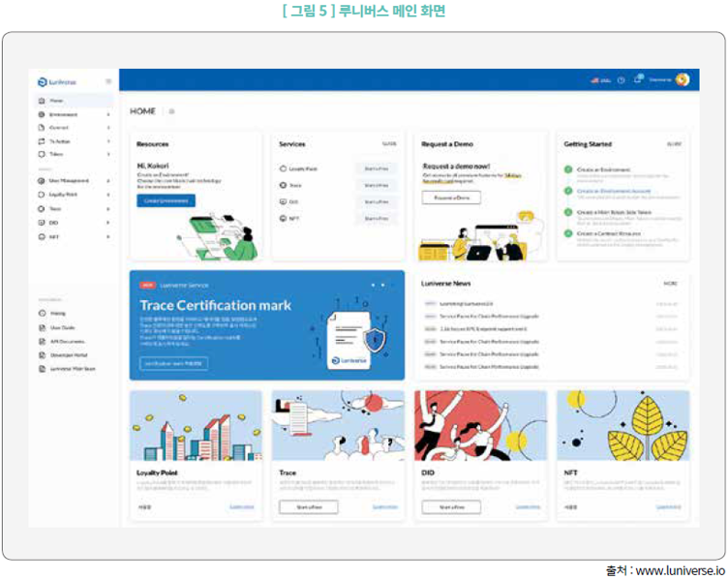This screenshot has width=728, height=580.
Task: Start DID for free in Services
Action: click(x=377, y=202)
